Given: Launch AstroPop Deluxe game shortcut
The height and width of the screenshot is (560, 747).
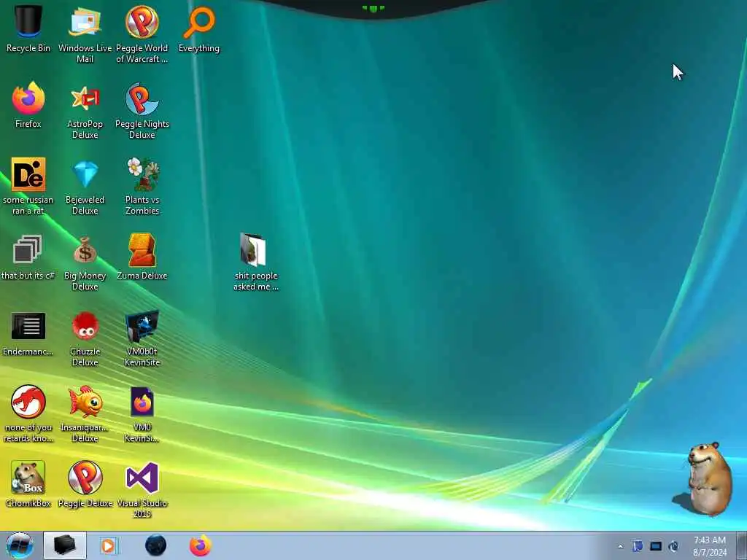Looking at the screenshot, I should point(85,111).
